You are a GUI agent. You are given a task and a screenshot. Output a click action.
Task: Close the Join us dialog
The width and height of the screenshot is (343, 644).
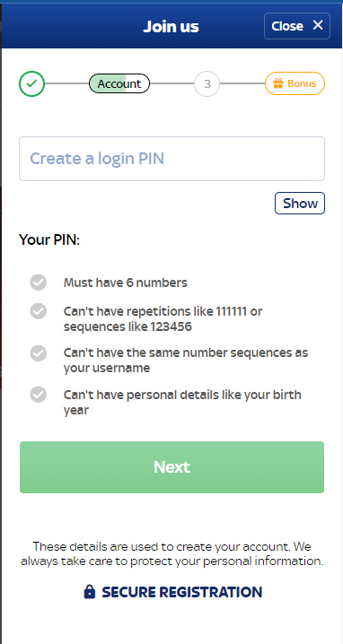click(297, 26)
